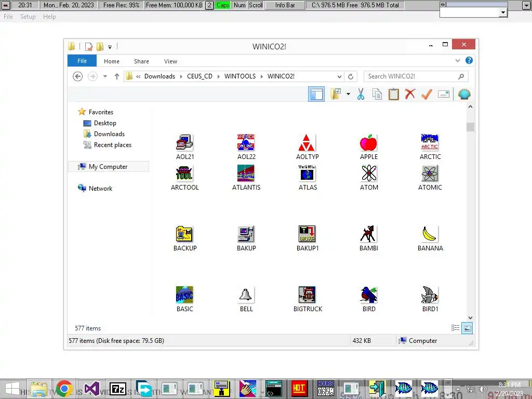Click Downloads in the address path
The height and width of the screenshot is (399, 532).
160,76
